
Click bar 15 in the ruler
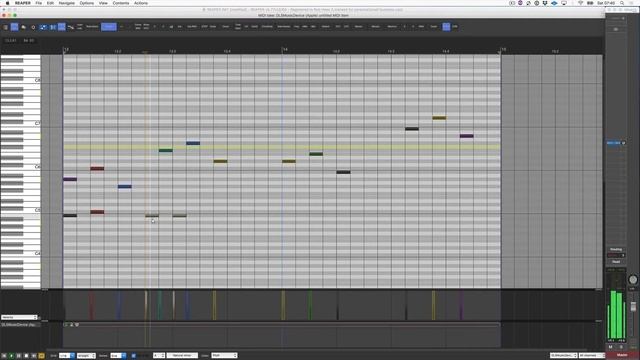click(x=503, y=49)
